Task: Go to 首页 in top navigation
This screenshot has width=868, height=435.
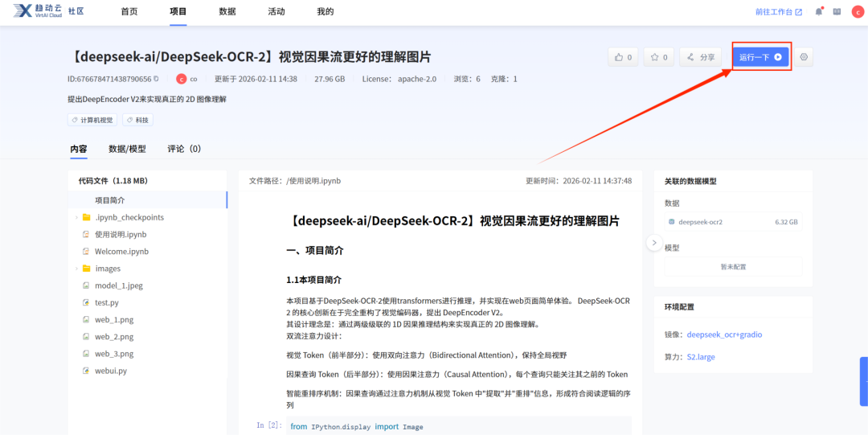Action: pyautogui.click(x=129, y=11)
